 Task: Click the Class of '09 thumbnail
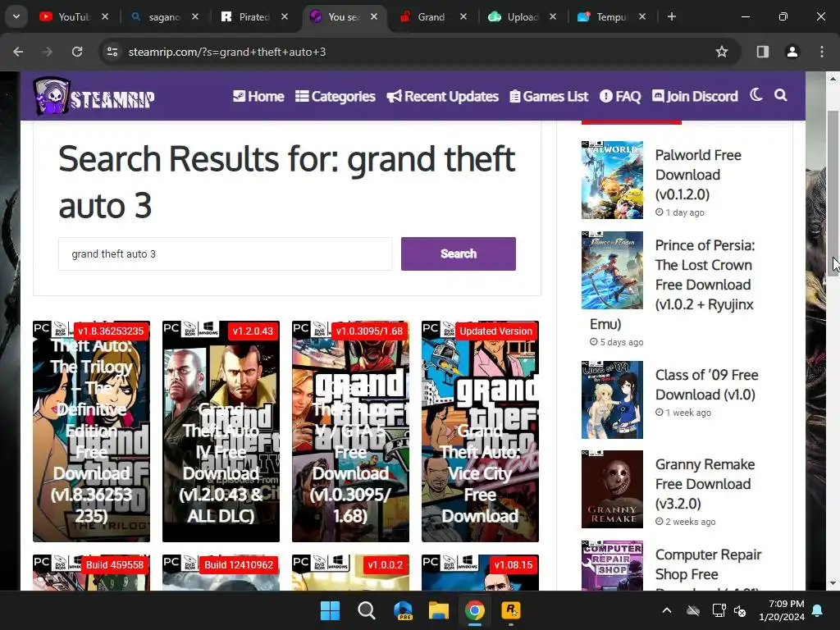click(x=612, y=399)
